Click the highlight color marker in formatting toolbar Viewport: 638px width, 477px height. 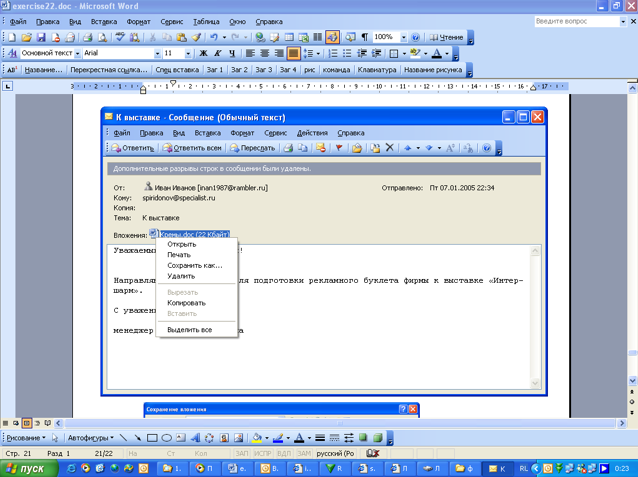click(415, 53)
